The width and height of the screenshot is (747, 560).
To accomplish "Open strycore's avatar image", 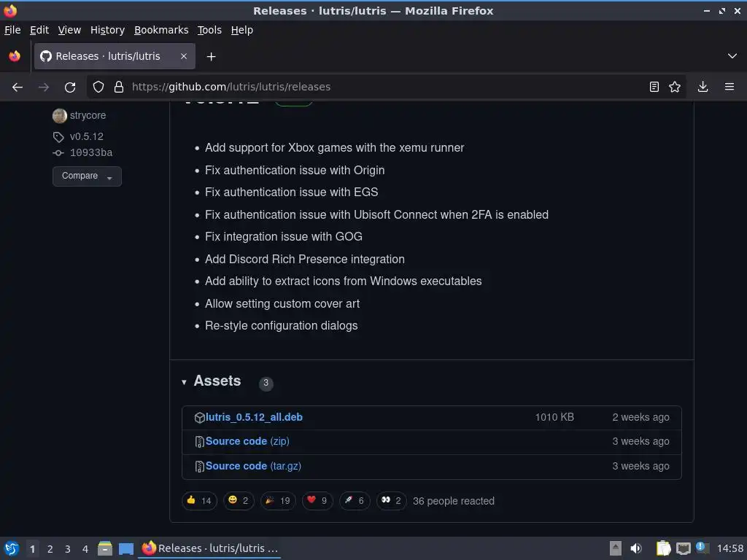I will tap(60, 116).
